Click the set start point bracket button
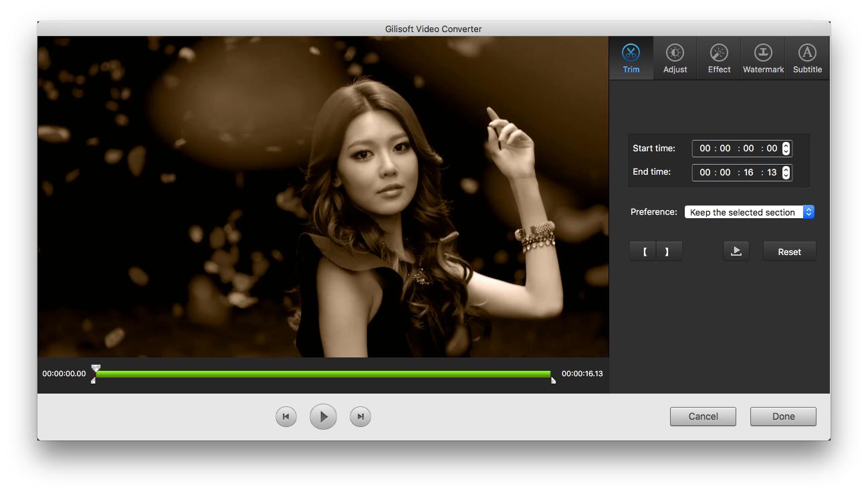 point(644,252)
